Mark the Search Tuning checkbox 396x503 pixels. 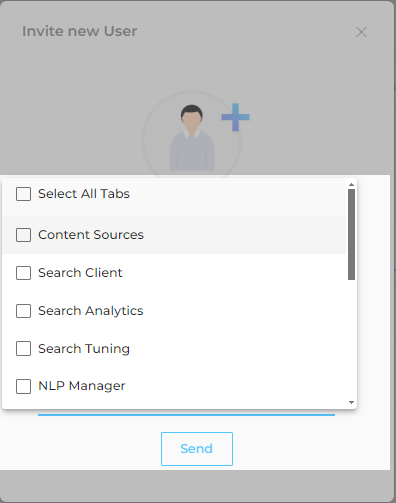point(23,349)
